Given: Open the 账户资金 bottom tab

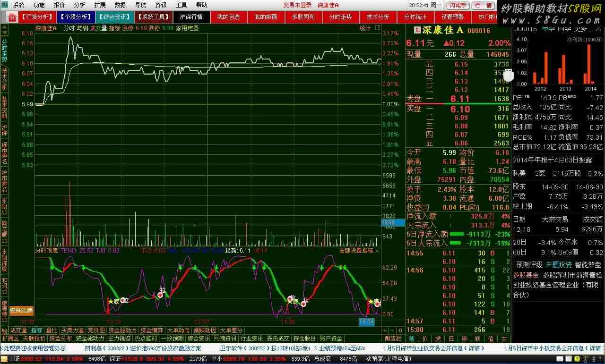Looking at the screenshot, I should 331,339.
